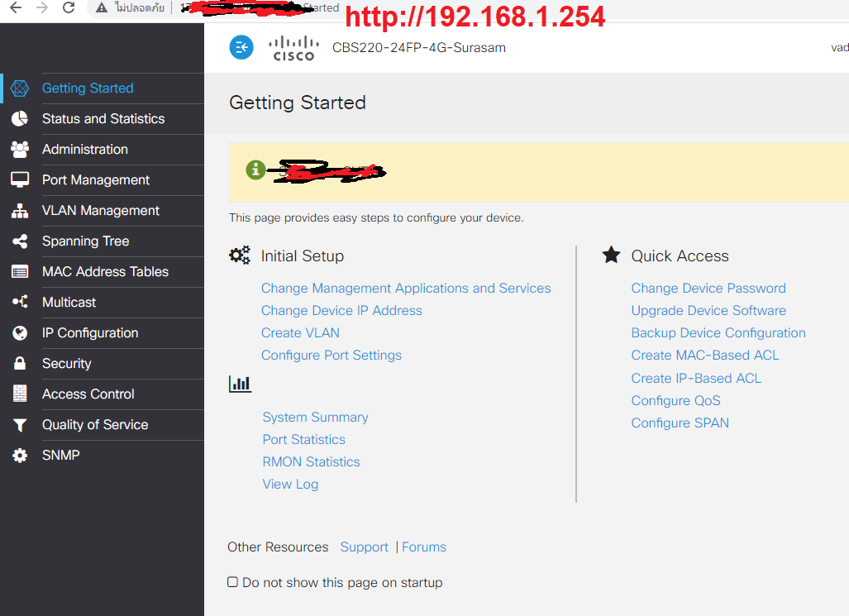849x616 pixels.
Task: Expand the Port Management menu
Action: point(95,179)
